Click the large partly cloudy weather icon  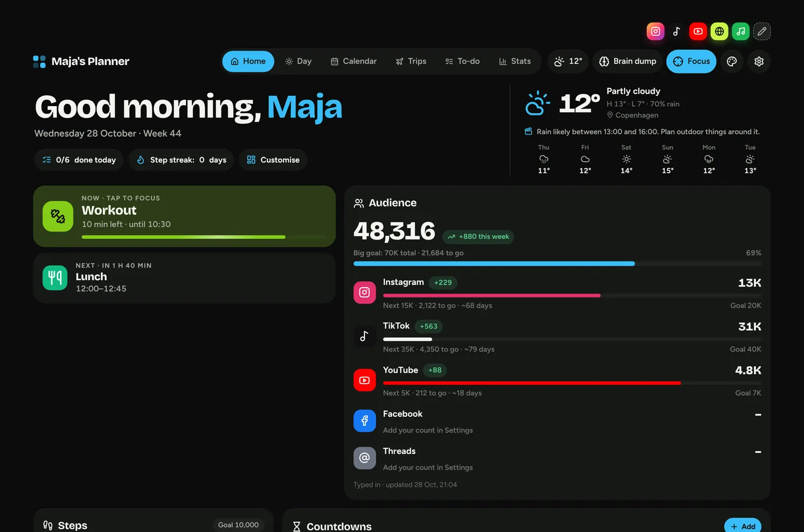(537, 103)
